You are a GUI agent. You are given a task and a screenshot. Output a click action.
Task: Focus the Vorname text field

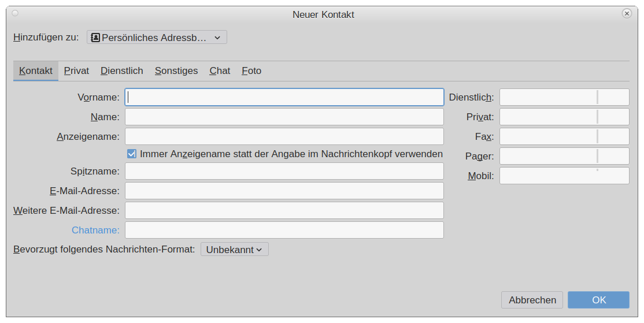coord(284,97)
